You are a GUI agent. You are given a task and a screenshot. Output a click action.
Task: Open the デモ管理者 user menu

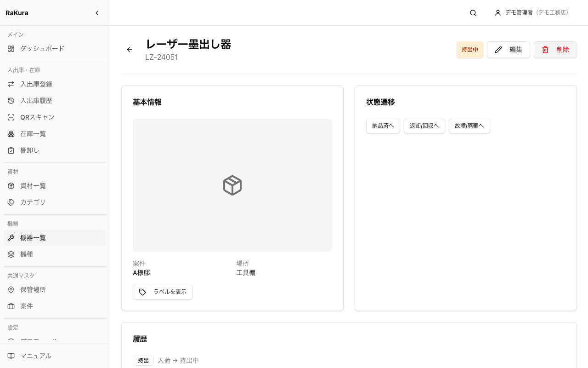531,13
